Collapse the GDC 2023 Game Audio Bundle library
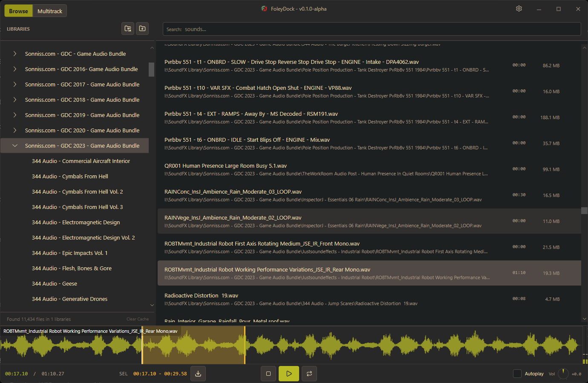The height and width of the screenshot is (383, 588). (x=15, y=146)
